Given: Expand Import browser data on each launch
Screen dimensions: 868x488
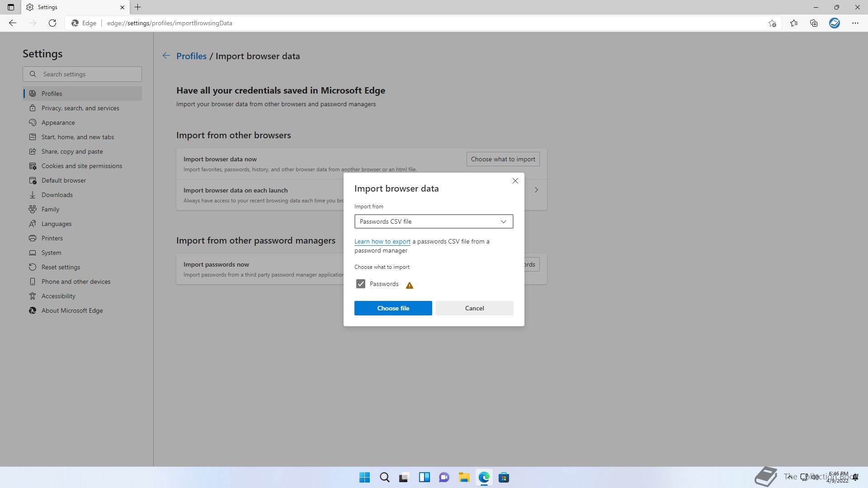Looking at the screenshot, I should tap(536, 190).
